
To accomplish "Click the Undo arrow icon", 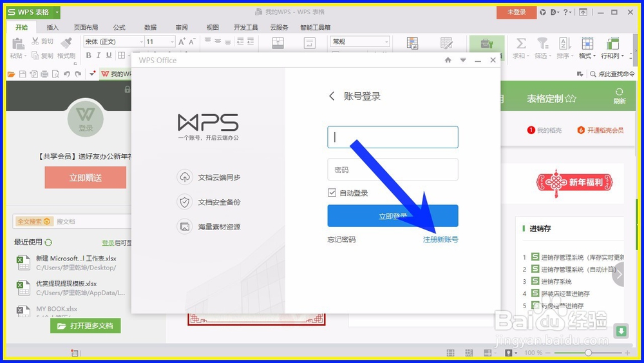I will coord(66,74).
